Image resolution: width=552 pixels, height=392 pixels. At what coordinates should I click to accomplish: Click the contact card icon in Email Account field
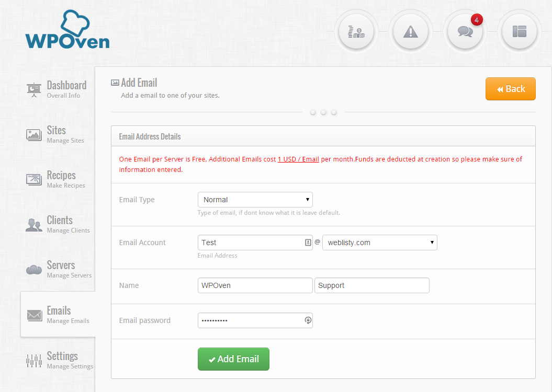tap(308, 243)
